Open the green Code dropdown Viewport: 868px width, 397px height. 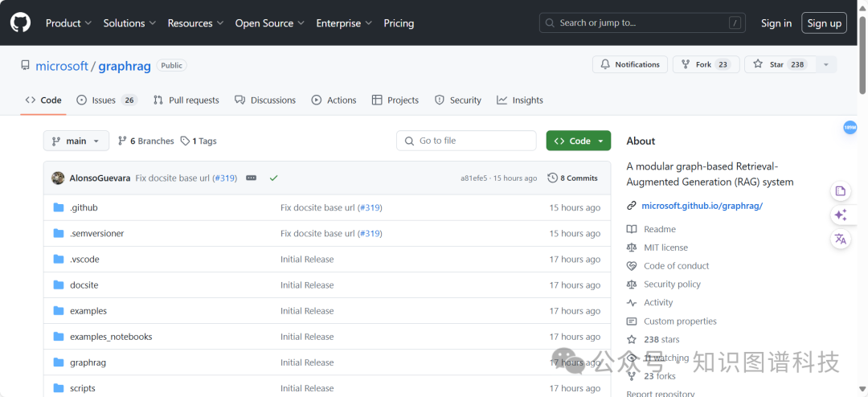point(578,141)
